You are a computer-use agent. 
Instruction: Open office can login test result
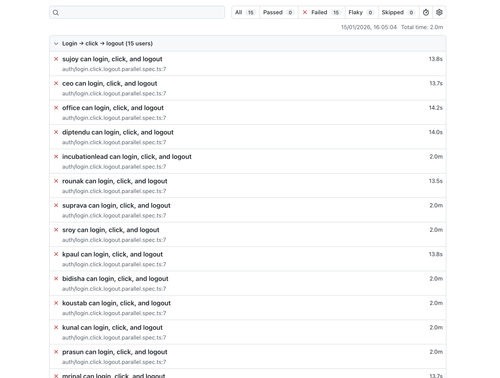coord(113,108)
